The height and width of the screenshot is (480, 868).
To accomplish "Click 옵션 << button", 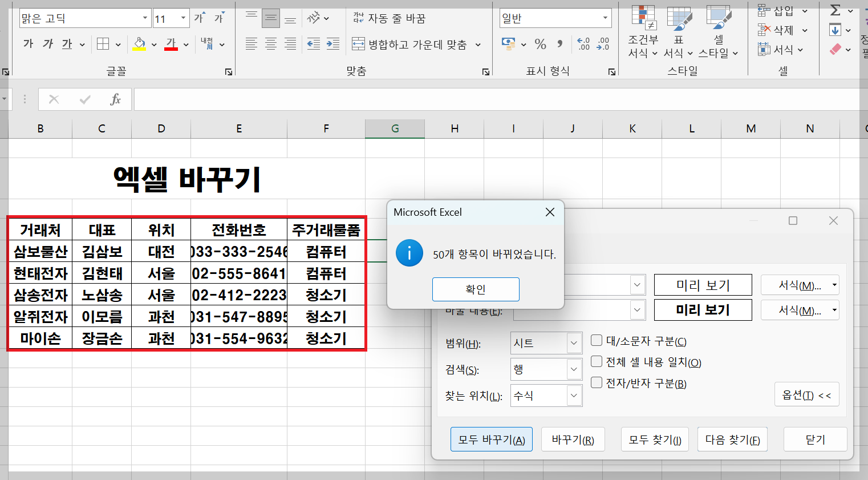I will point(806,394).
